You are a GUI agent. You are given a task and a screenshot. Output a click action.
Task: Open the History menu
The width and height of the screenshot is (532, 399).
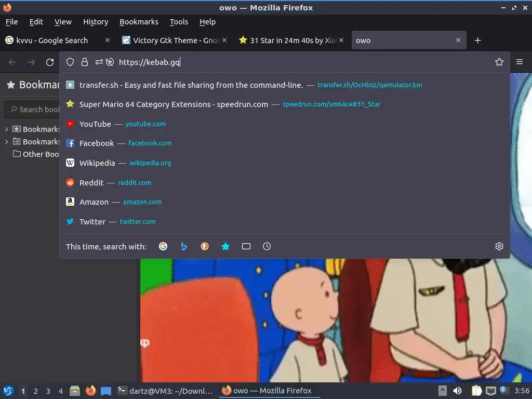pyautogui.click(x=96, y=22)
